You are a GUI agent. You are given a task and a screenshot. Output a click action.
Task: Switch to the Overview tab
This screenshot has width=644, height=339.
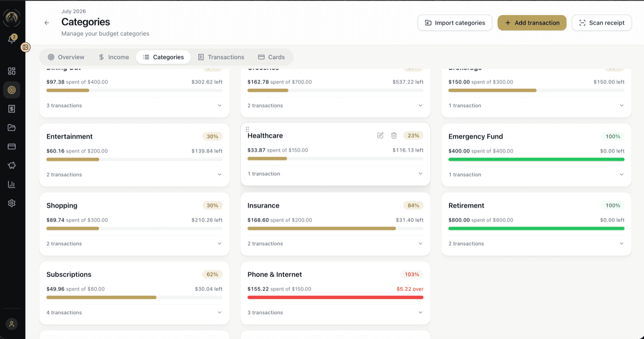click(66, 57)
